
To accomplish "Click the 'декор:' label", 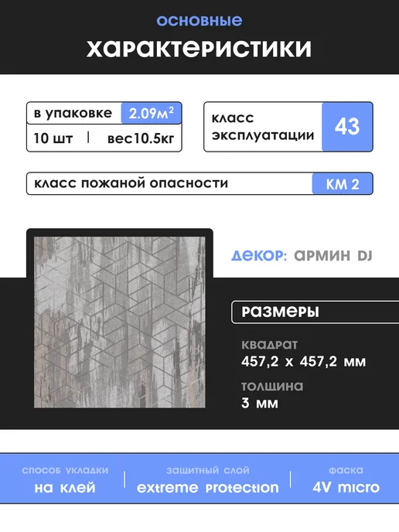I will pos(259,255).
